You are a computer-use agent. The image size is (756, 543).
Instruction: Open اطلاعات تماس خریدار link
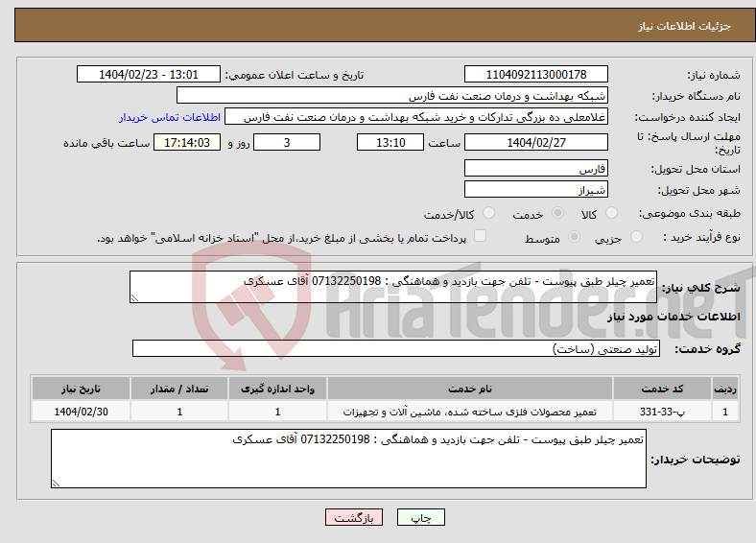click(x=170, y=117)
